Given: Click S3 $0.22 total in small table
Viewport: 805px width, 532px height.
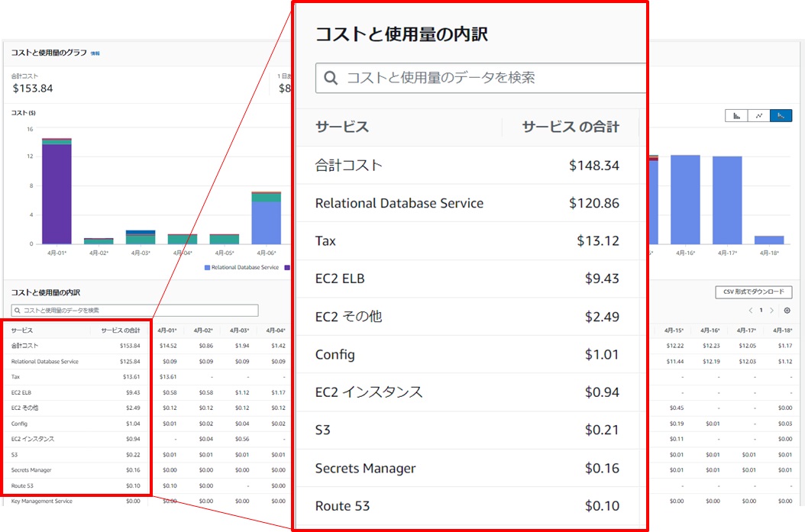Looking at the screenshot, I should click(133, 455).
